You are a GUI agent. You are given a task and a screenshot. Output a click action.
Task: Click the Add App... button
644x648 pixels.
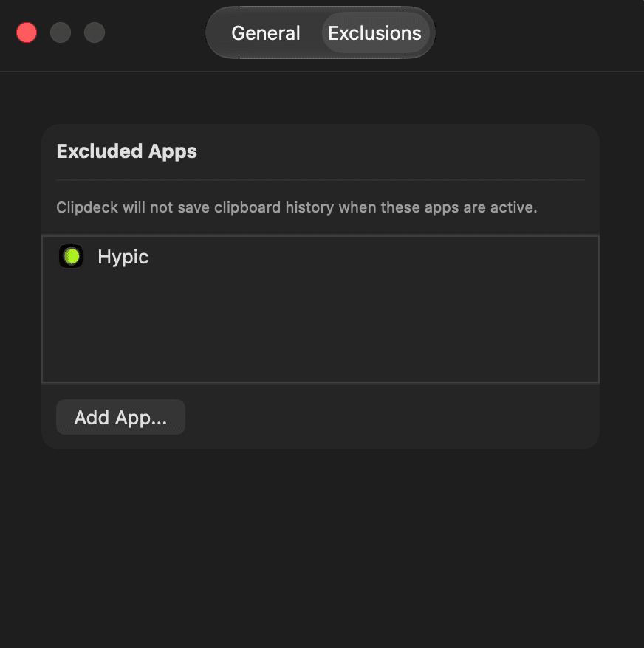120,417
